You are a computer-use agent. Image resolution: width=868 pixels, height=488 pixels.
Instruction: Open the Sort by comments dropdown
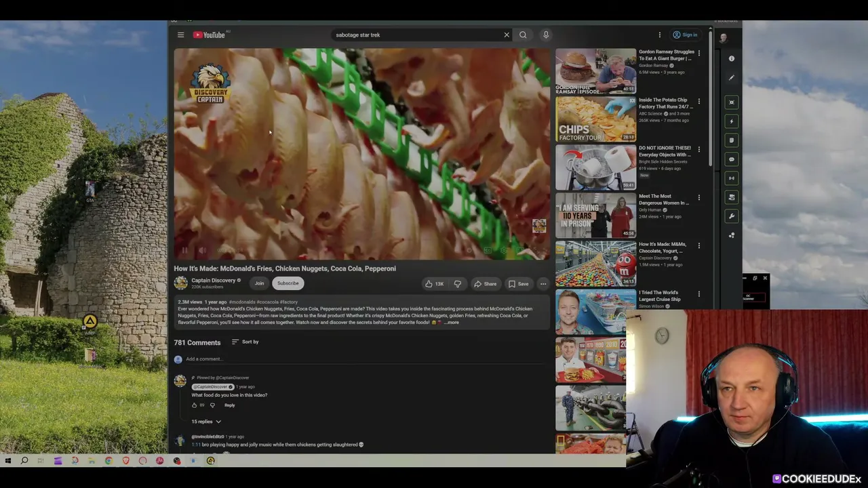point(245,342)
